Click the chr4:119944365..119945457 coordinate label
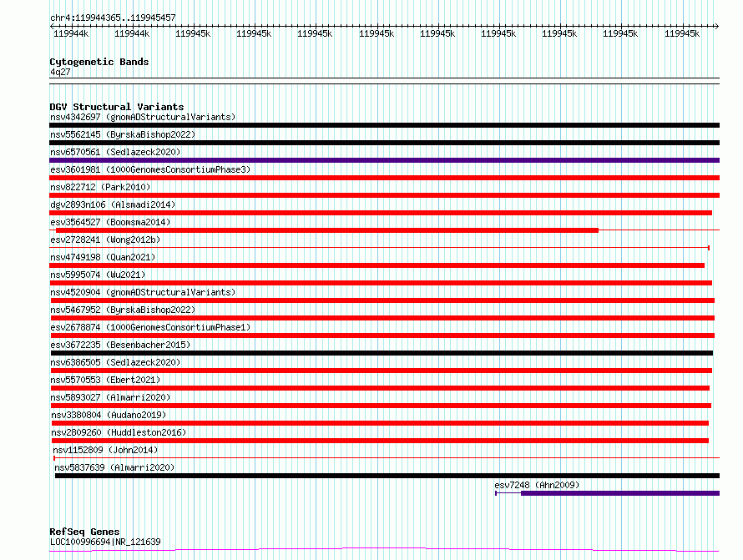The image size is (743, 560). [x=113, y=18]
